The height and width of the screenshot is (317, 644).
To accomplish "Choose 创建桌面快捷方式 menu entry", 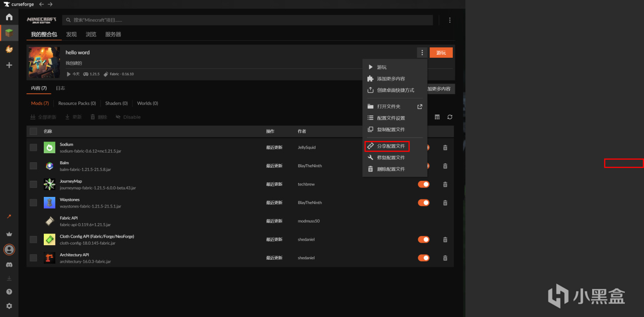I will [x=395, y=90].
